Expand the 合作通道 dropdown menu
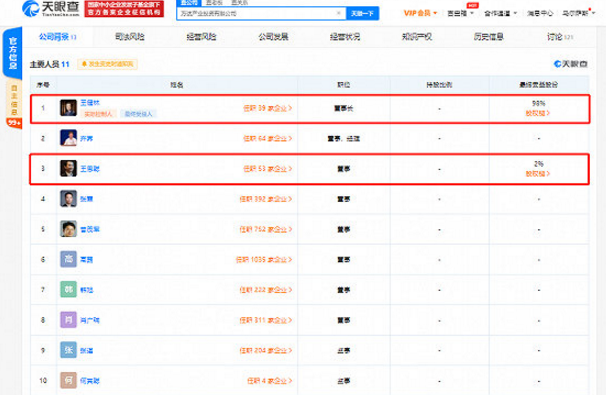 pos(500,13)
